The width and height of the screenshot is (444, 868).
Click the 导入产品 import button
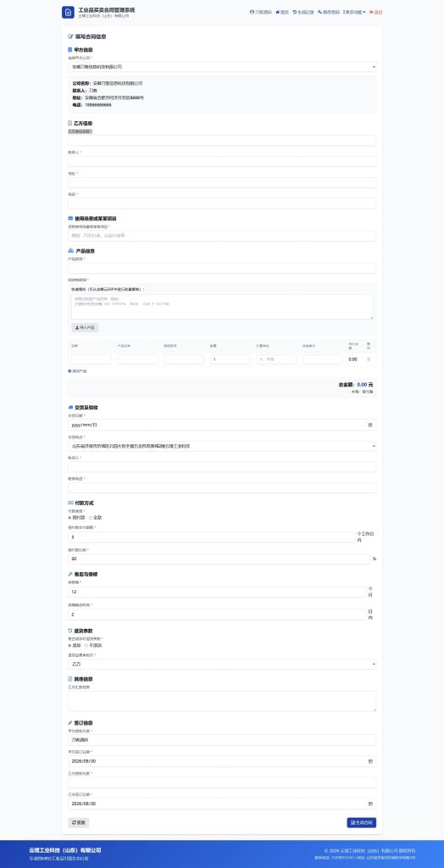tap(85, 328)
